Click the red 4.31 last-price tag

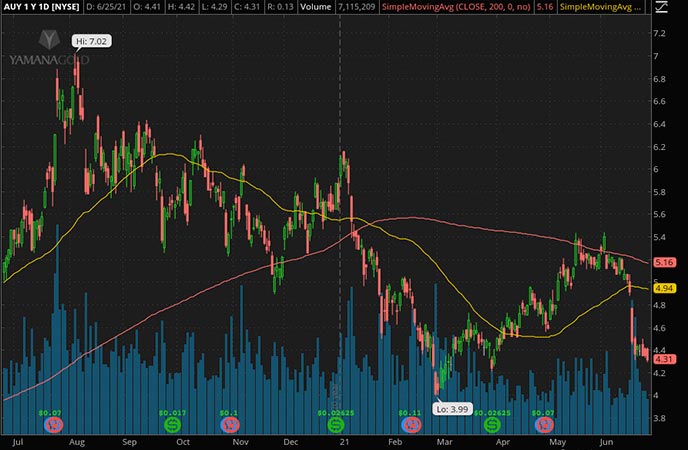tap(664, 359)
